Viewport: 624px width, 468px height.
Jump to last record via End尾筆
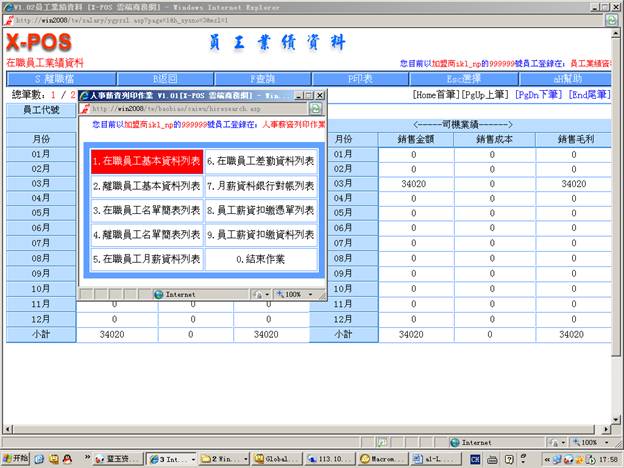point(590,95)
